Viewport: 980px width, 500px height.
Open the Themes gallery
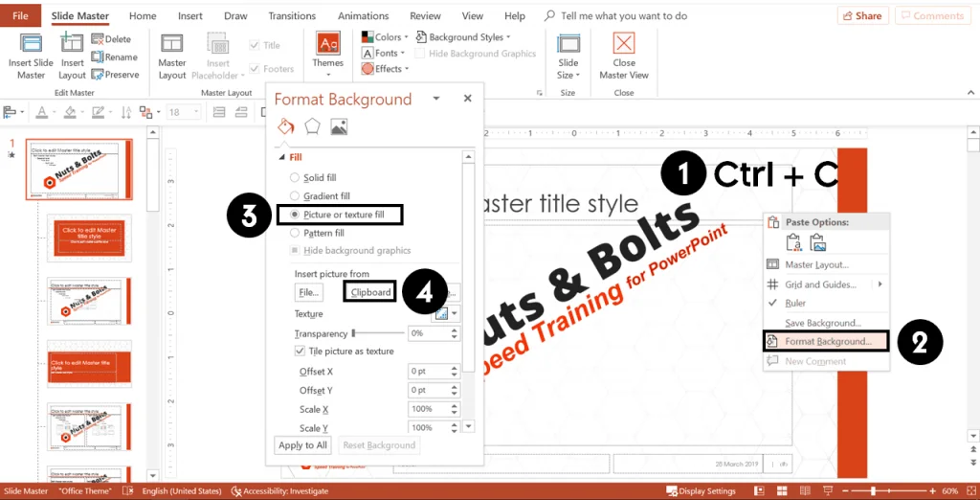pyautogui.click(x=328, y=55)
